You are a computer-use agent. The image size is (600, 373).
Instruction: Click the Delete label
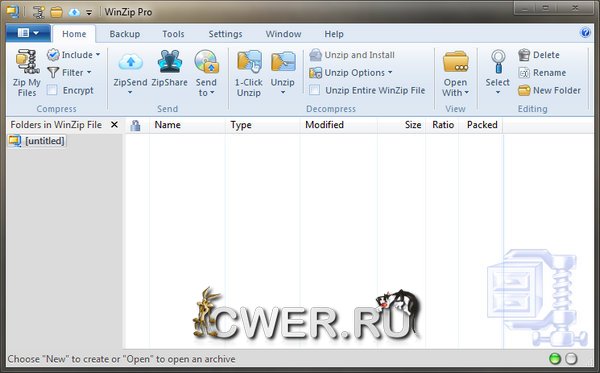pos(546,55)
